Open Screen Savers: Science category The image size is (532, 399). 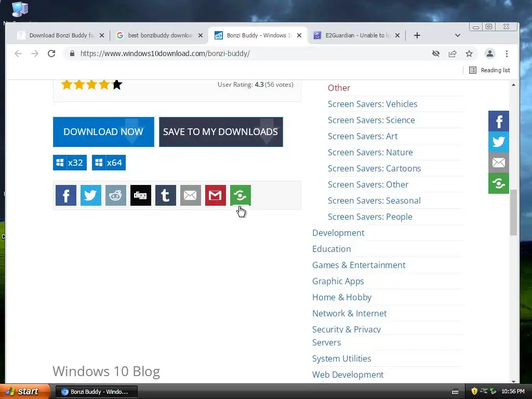371,120
